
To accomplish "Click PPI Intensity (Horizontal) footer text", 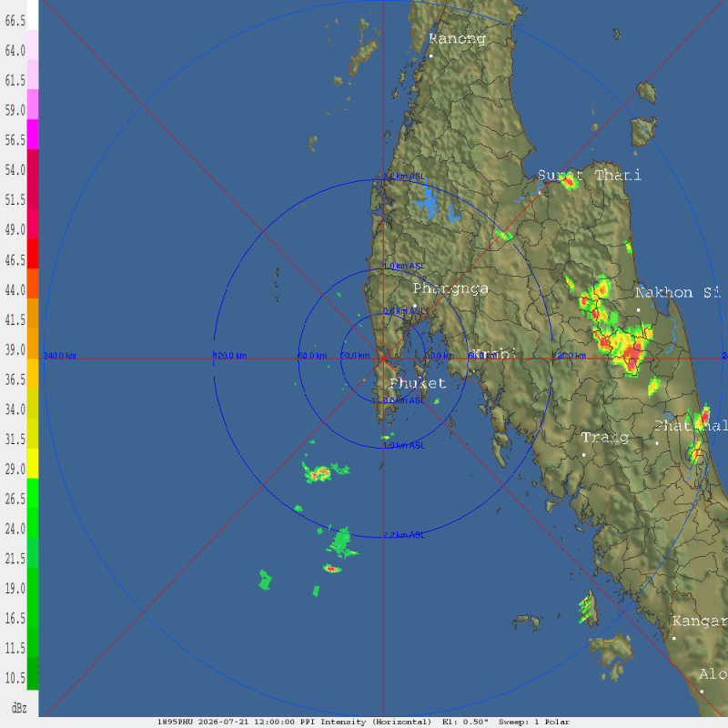I will (366, 722).
